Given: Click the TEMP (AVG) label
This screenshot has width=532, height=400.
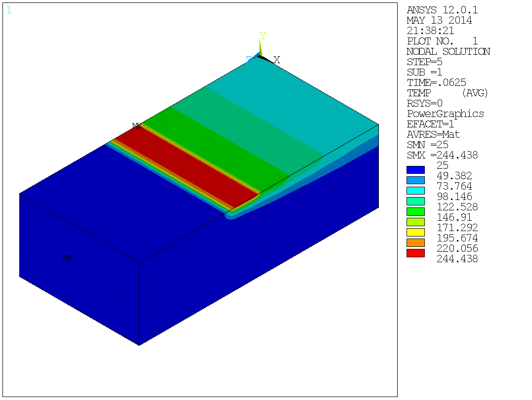Looking at the screenshot, I should tap(448, 93).
